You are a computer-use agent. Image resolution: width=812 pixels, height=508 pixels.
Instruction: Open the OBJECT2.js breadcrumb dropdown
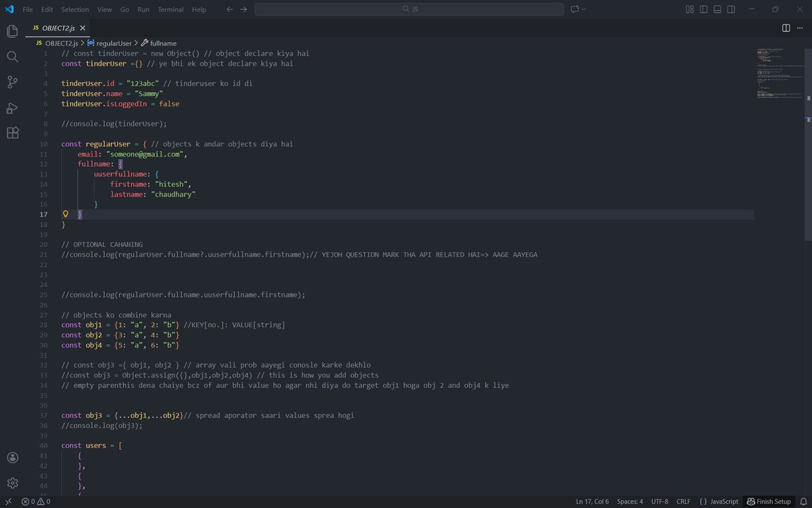click(58, 43)
